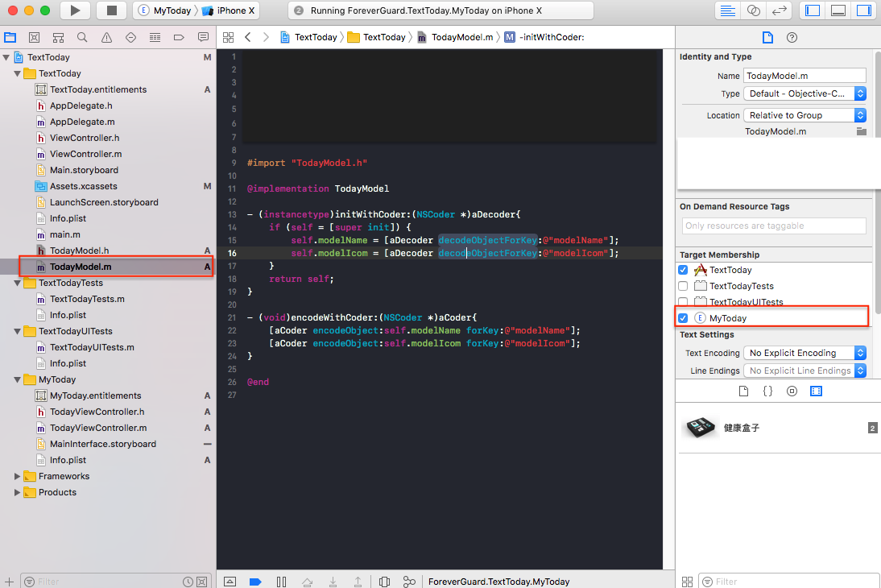Viewport: 881px width, 588px height.
Task: Open the Media library
Action: coord(816,391)
